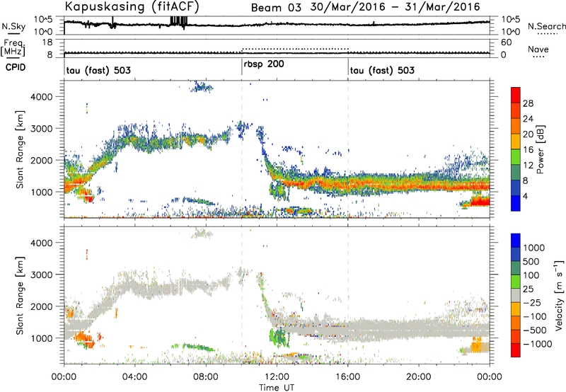The image size is (566, 392).
Task: Click the gray segment of the velocity colorbar
Action: pos(516,295)
